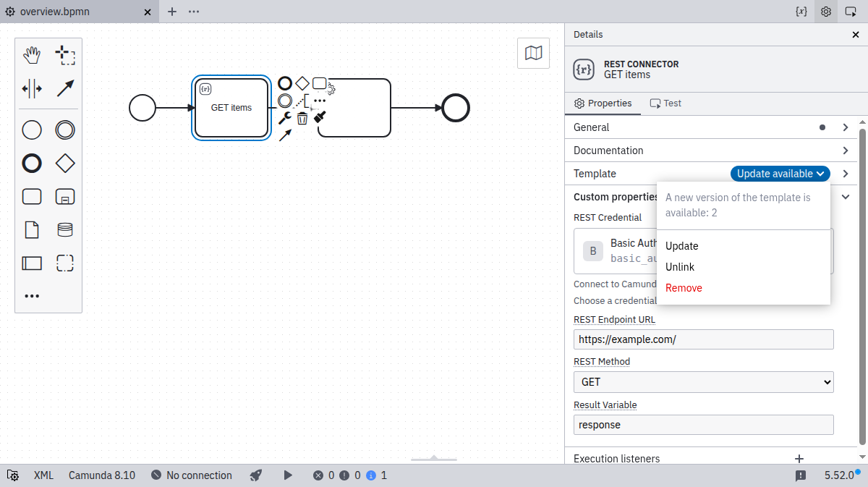868x487 pixels.
Task: Choose the end event shape in palette
Action: 32,164
